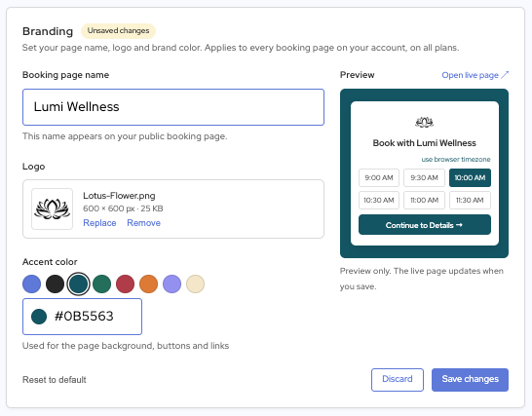The image size is (532, 416).
Task: Select the cream accent color swatch
Action: [x=196, y=284]
